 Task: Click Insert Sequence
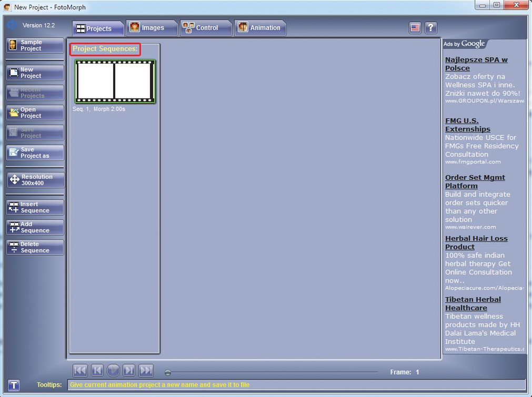point(35,207)
